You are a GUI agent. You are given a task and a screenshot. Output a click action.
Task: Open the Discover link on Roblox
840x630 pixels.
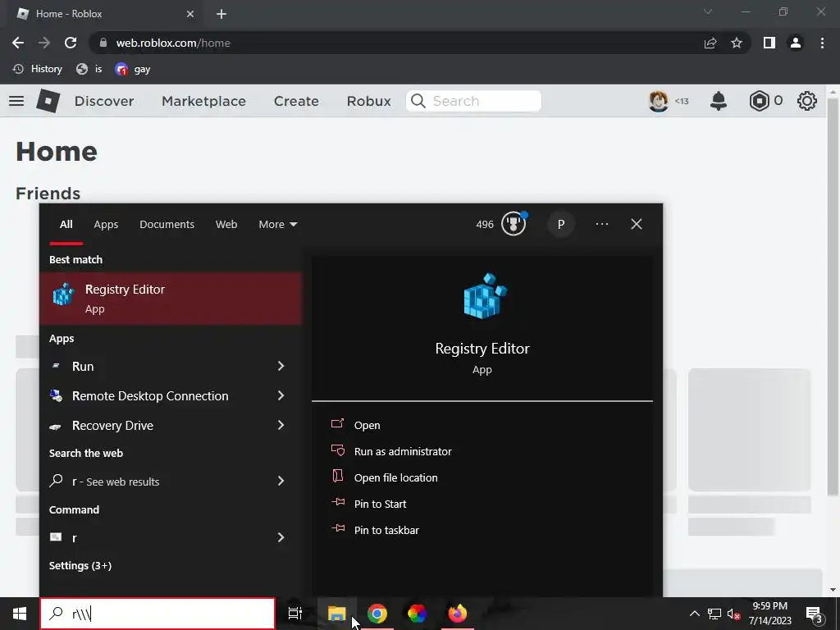click(104, 101)
